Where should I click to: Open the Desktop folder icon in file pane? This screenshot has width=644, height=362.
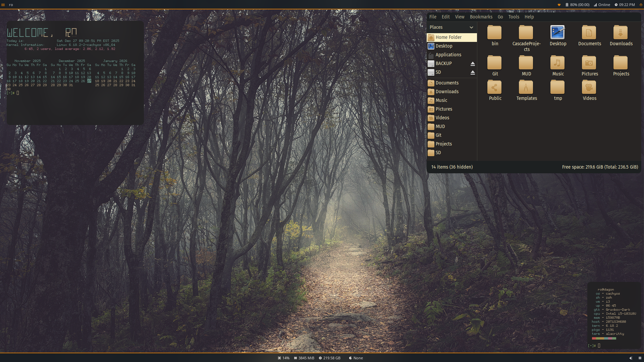tap(557, 33)
